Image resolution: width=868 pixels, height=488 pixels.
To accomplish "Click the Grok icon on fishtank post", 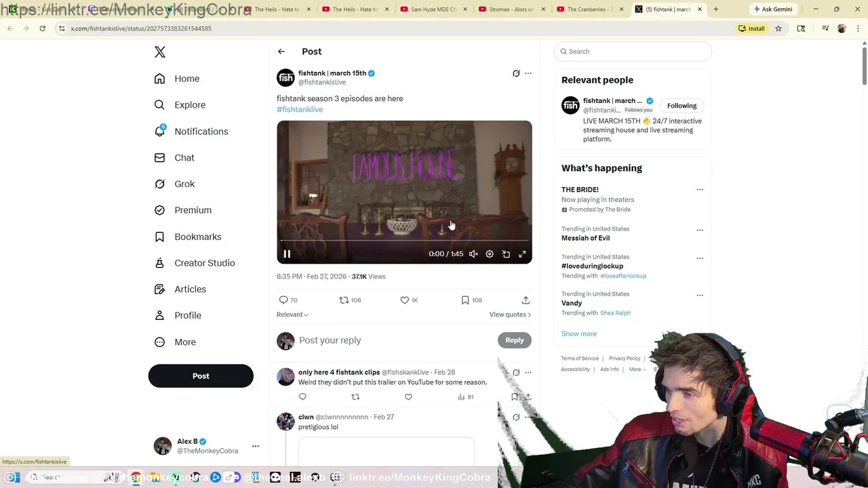I will click(x=516, y=73).
